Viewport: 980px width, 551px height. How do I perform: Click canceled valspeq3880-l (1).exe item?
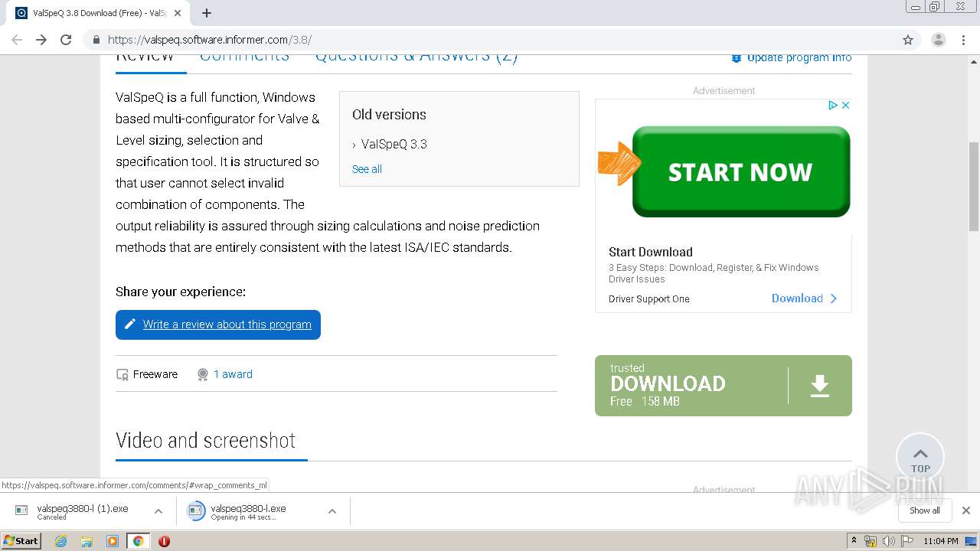point(82,511)
